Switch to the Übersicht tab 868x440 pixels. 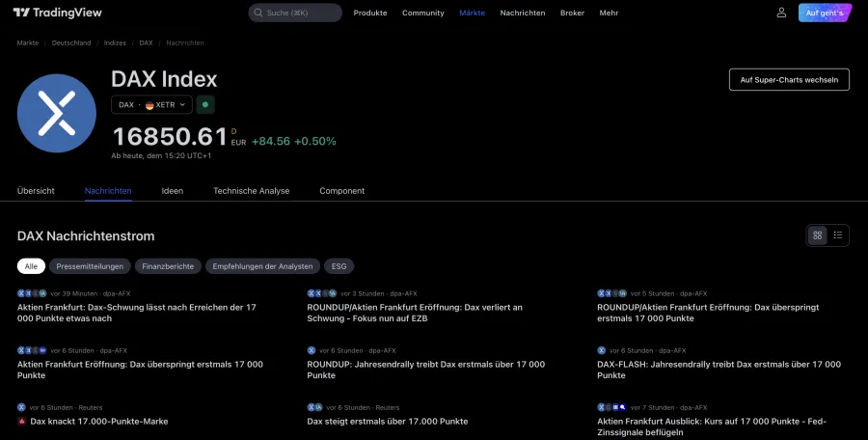pyautogui.click(x=36, y=191)
